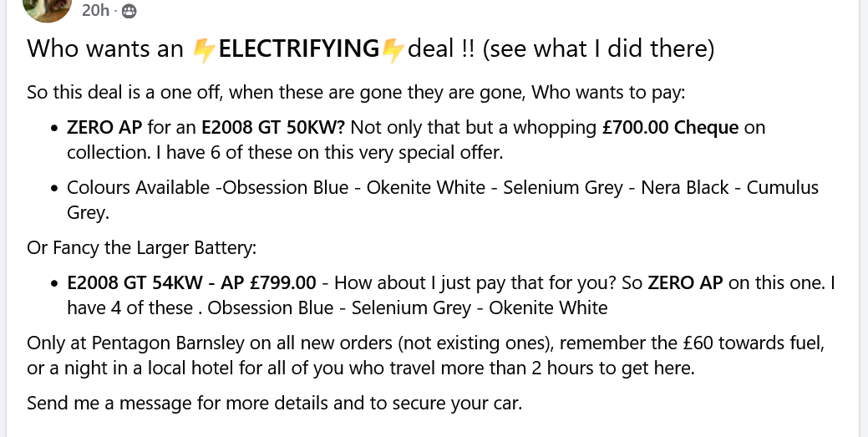
Task: Click the bold ELECTRIFYING headline word
Action: [x=298, y=48]
